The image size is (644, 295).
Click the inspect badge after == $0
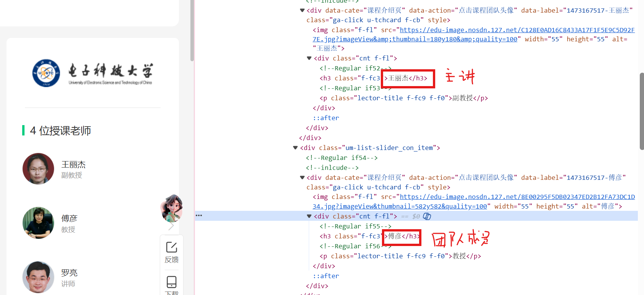coord(427,217)
